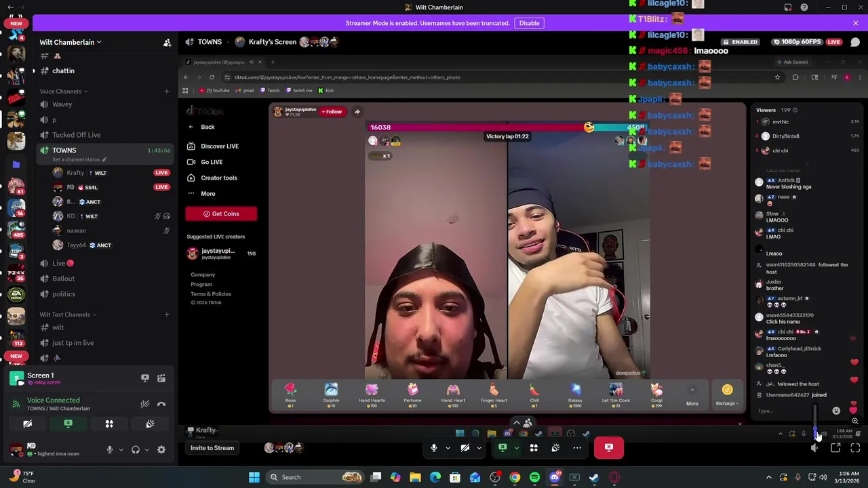Collapse the Wilt Text Channels category

[x=68, y=314]
